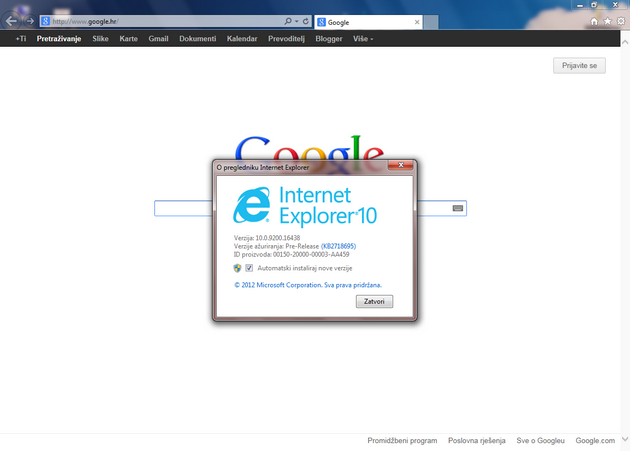Open the KB2718695 update link
Screen dimensions: 630x451
[x=338, y=246]
